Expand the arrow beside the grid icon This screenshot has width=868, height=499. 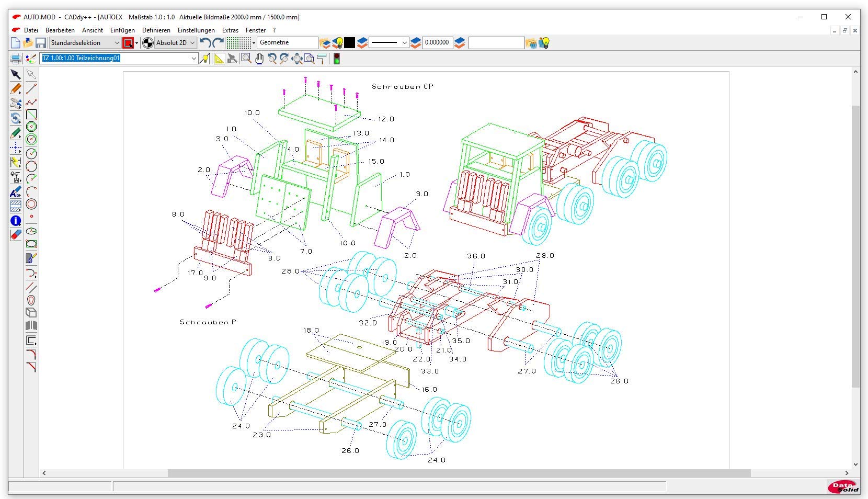[x=254, y=43]
